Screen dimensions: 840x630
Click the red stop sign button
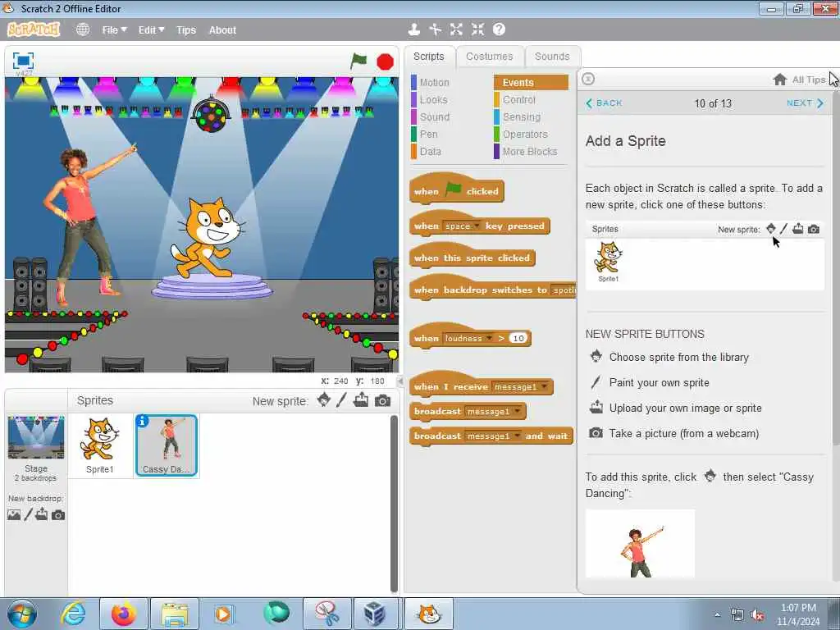pos(385,62)
